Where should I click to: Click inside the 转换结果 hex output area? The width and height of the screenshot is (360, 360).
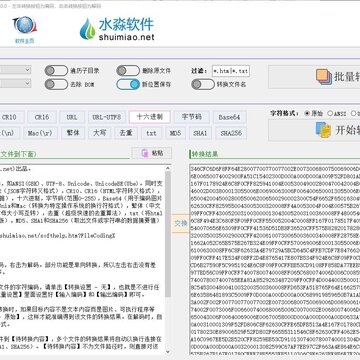point(275,260)
